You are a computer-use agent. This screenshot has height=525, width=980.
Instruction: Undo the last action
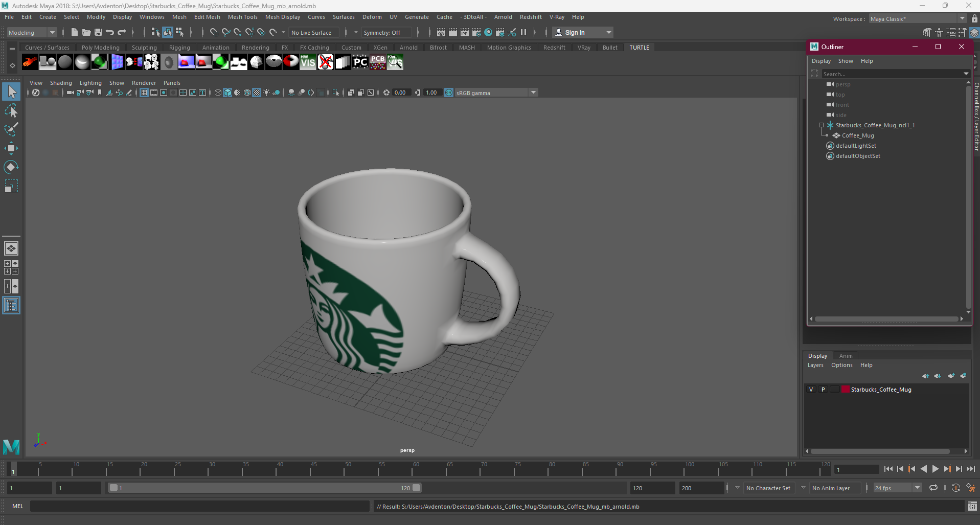pos(110,32)
